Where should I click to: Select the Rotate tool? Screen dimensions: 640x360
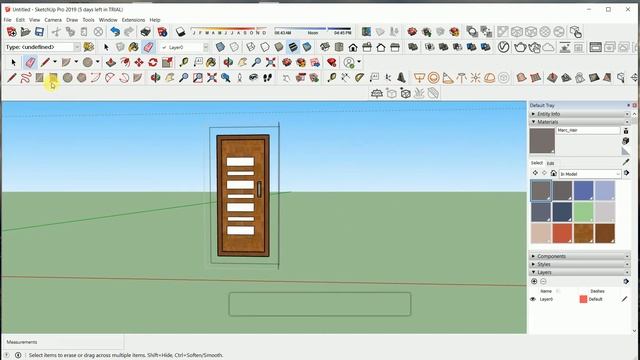(153, 62)
